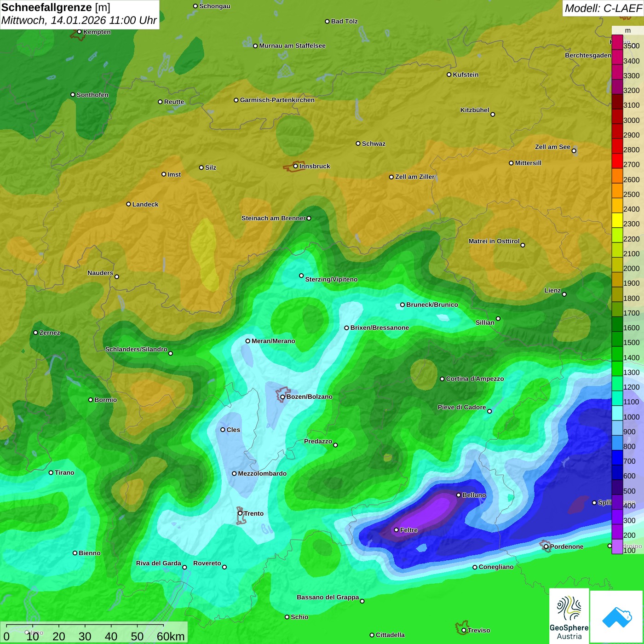Click the Schlanders/Silandro label
Image resolution: width=644 pixels, height=644 pixels.
click(136, 349)
